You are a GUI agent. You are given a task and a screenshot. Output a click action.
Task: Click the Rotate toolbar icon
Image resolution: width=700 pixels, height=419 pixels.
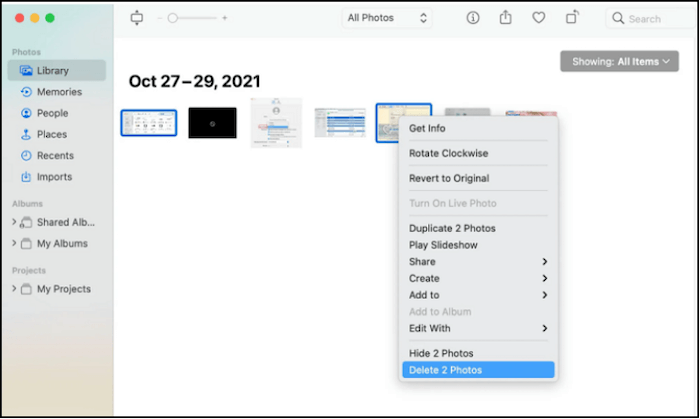pyautogui.click(x=572, y=18)
